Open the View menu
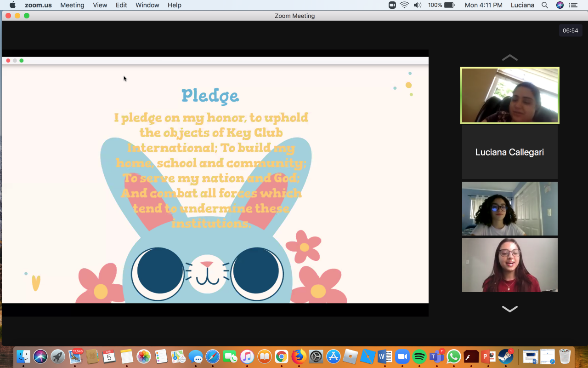 100,5
